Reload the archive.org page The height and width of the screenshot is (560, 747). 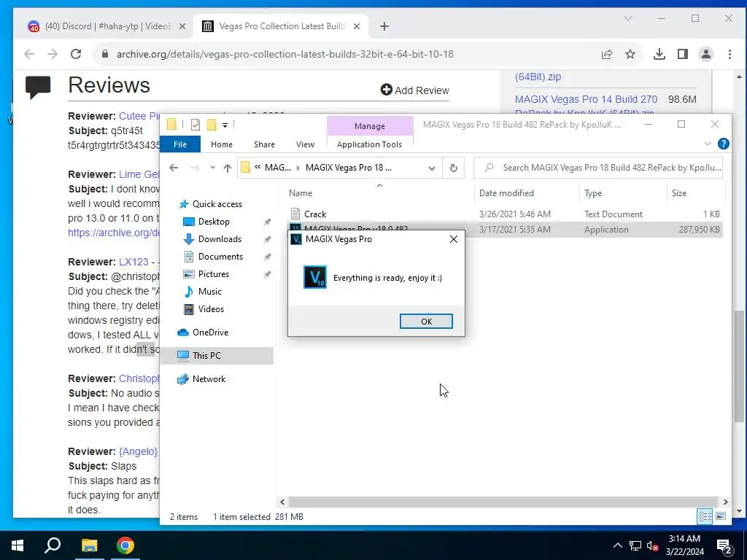[76, 54]
